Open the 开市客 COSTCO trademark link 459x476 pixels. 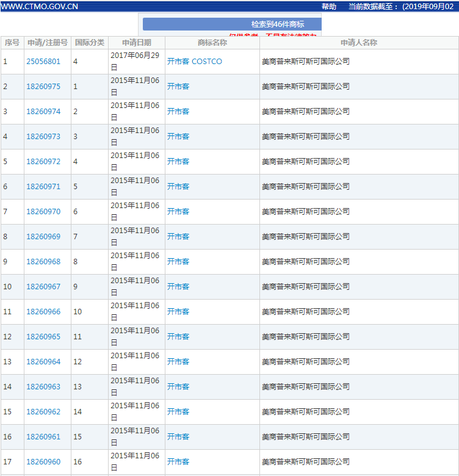(195, 61)
